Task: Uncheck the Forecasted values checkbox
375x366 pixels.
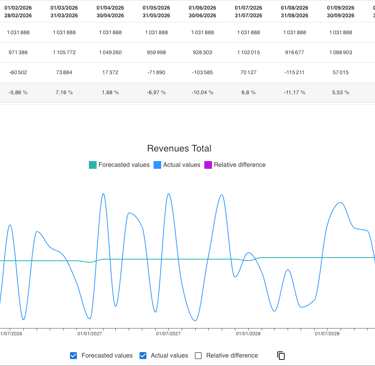Action: tap(73, 356)
